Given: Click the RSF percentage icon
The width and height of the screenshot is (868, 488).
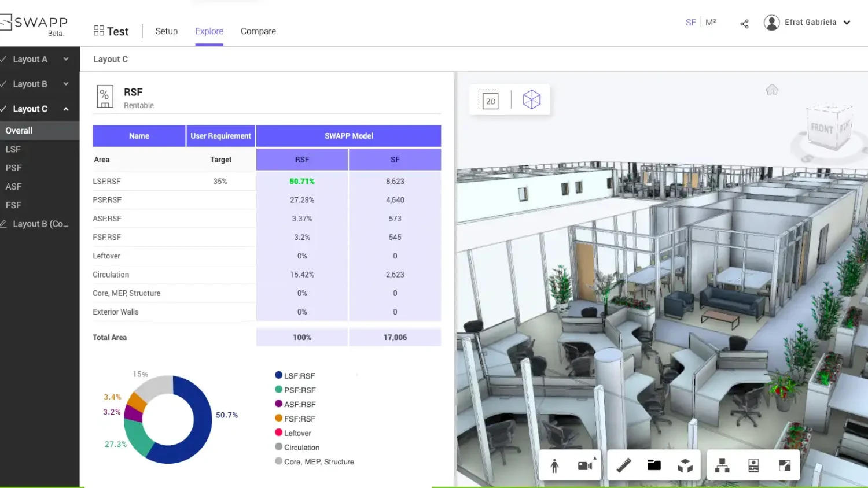Looking at the screenshot, I should point(105,97).
